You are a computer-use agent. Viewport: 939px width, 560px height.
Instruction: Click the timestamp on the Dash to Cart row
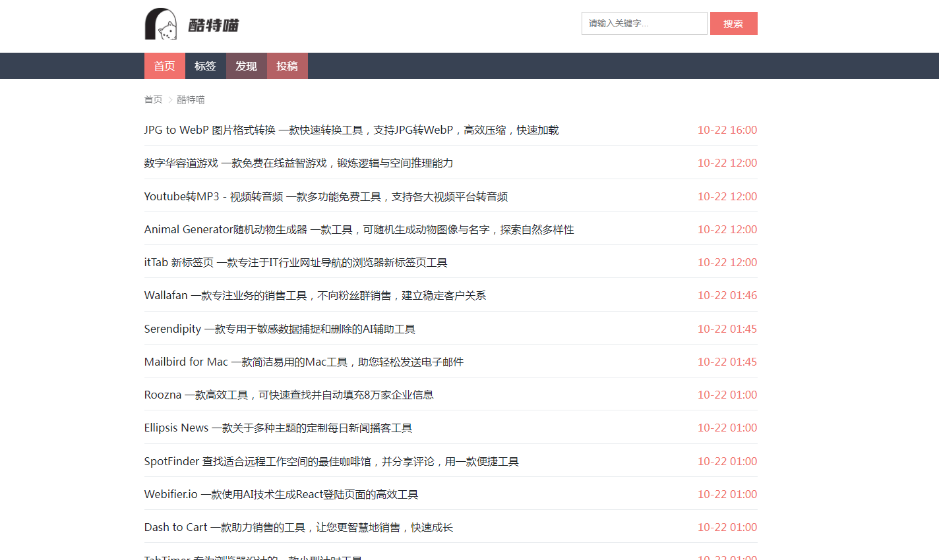point(727,527)
